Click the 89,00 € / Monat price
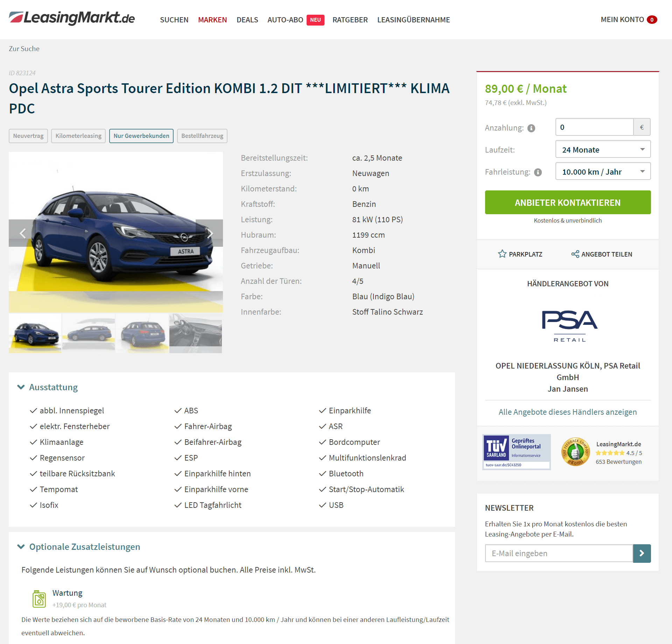The height and width of the screenshot is (644, 672). point(526,89)
